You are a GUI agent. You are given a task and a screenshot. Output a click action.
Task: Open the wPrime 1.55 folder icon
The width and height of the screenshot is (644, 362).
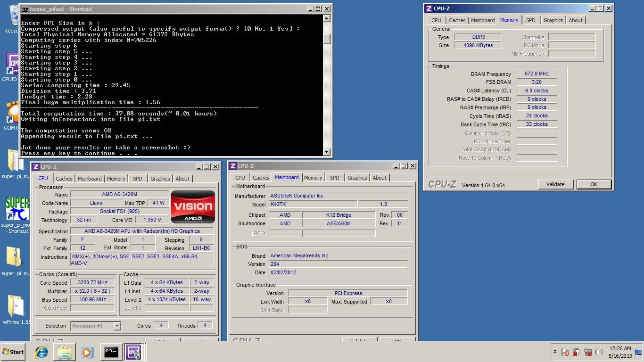[16, 306]
